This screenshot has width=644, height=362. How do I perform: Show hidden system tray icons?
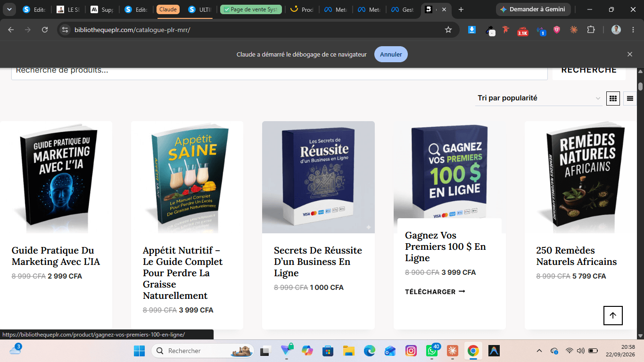pyautogui.click(x=539, y=351)
